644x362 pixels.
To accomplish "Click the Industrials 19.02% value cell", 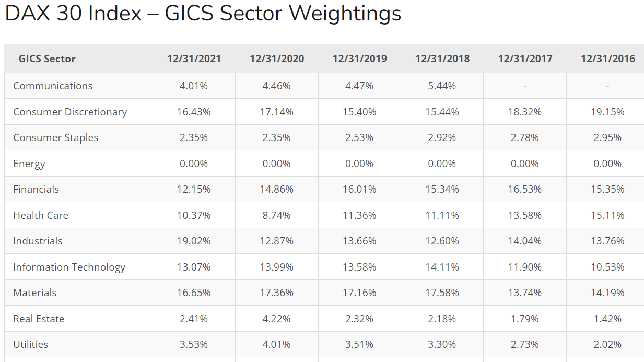I will pyautogui.click(x=194, y=241).
